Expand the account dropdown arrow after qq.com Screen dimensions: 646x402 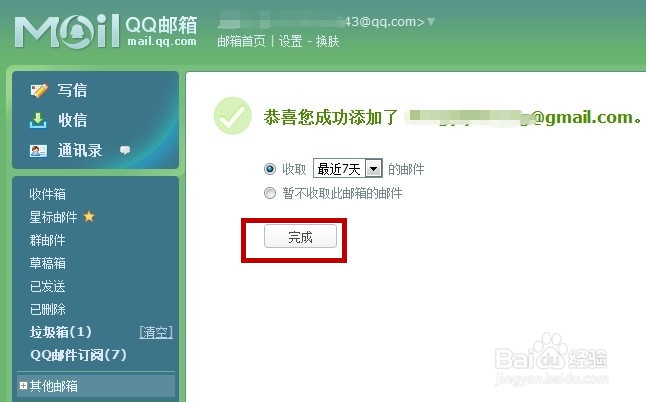pos(431,21)
